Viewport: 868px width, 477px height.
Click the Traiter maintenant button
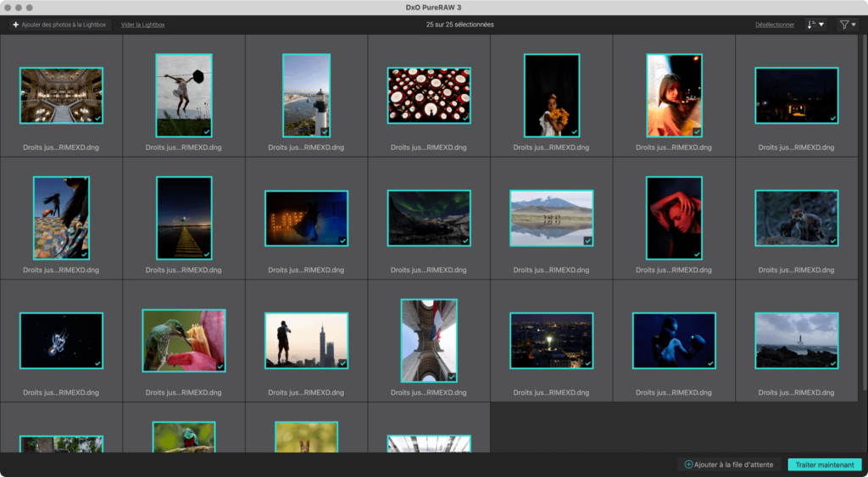click(825, 465)
